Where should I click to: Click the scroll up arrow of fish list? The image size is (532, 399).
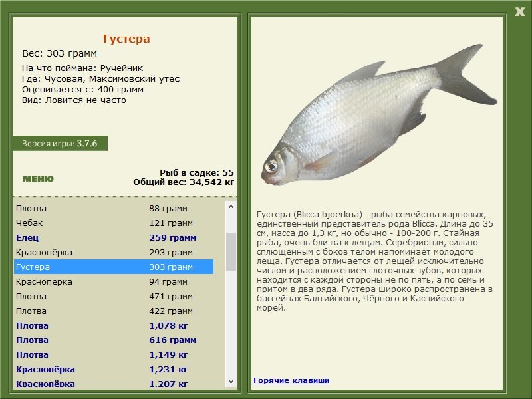pos(231,207)
